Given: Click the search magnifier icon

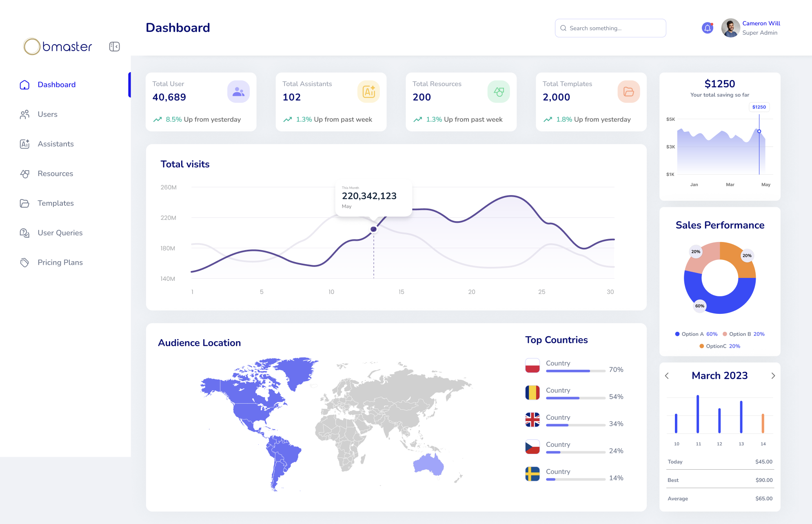Looking at the screenshot, I should (x=564, y=28).
